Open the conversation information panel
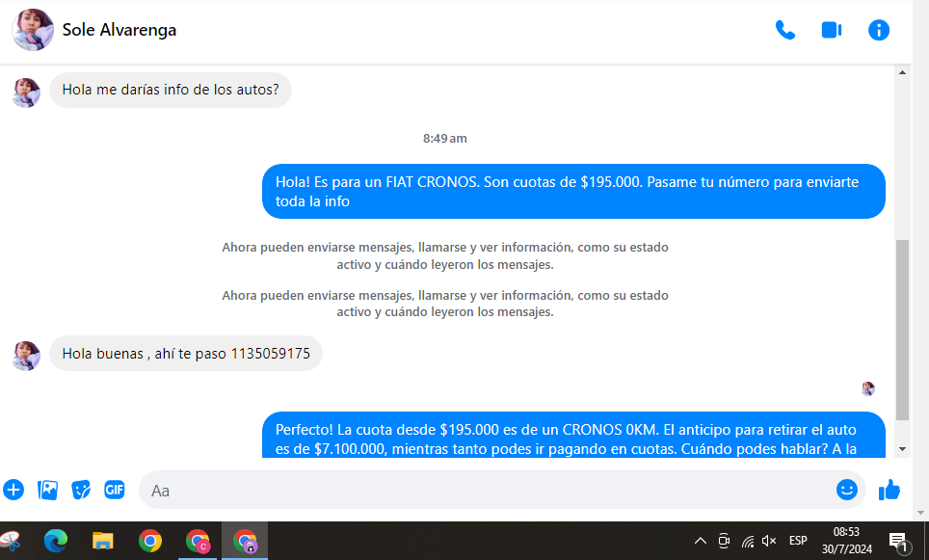929x560 pixels. pos(879,30)
